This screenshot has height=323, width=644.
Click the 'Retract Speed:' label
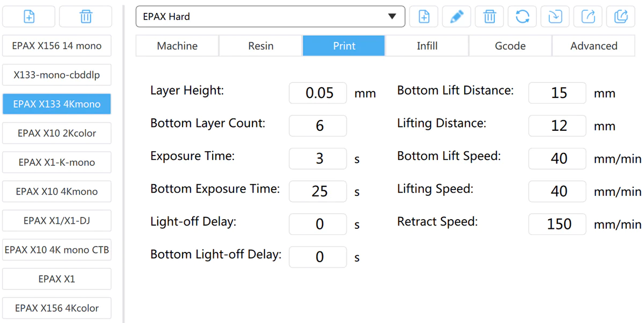[x=438, y=222]
